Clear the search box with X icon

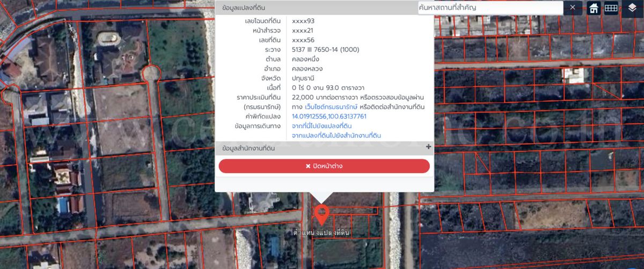[x=573, y=8]
